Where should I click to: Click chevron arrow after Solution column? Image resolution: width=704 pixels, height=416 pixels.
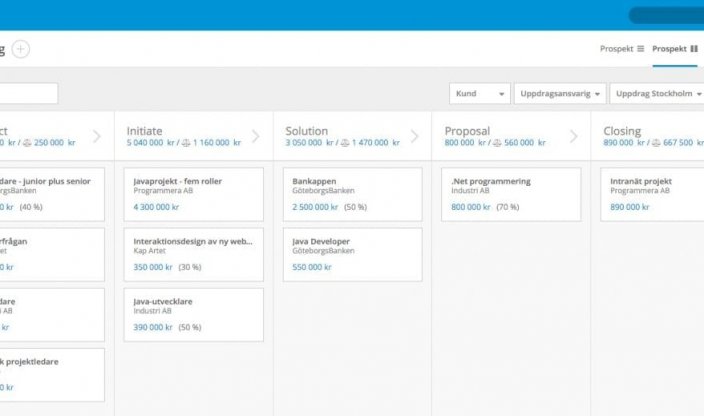coord(414,137)
